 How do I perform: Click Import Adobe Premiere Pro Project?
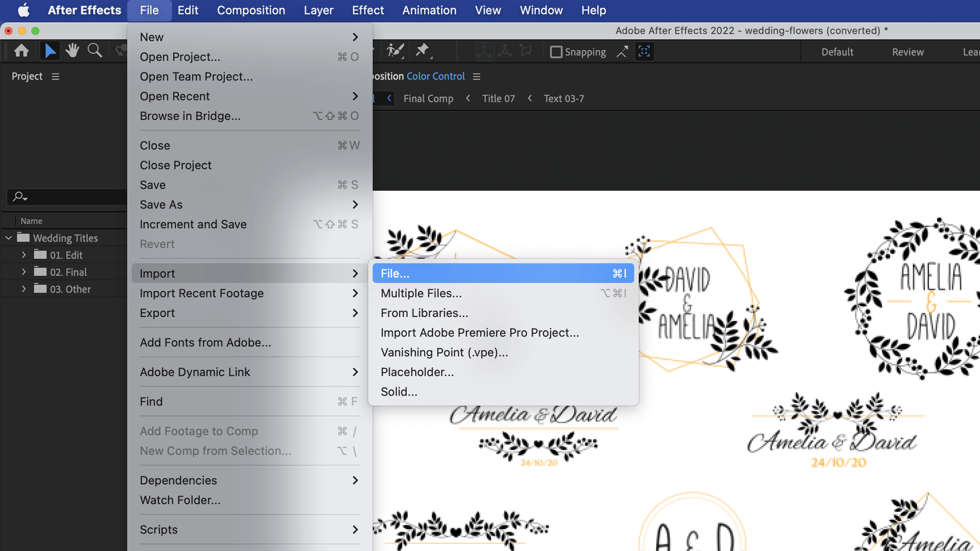(480, 333)
